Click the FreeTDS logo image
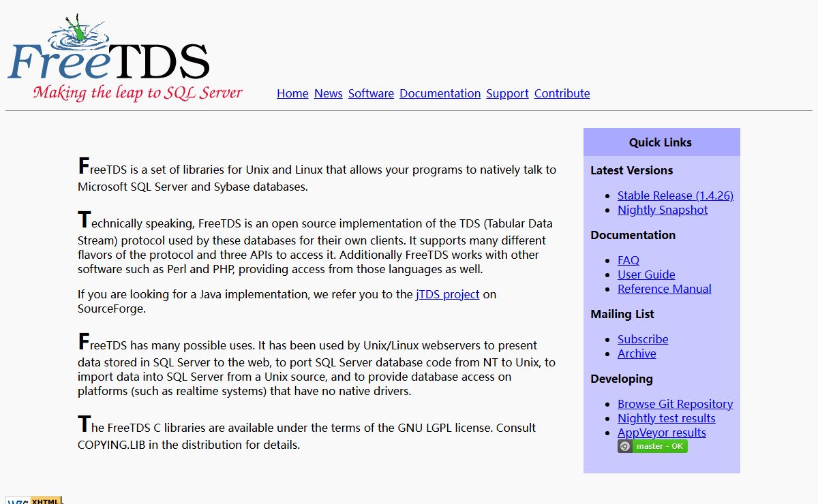Image resolution: width=818 pixels, height=504 pixels. click(x=125, y=57)
